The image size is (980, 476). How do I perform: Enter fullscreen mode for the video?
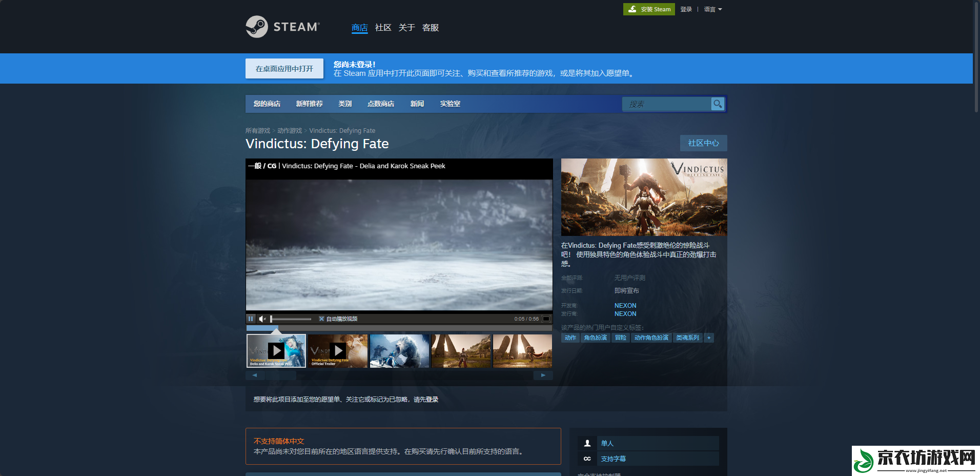click(x=546, y=319)
